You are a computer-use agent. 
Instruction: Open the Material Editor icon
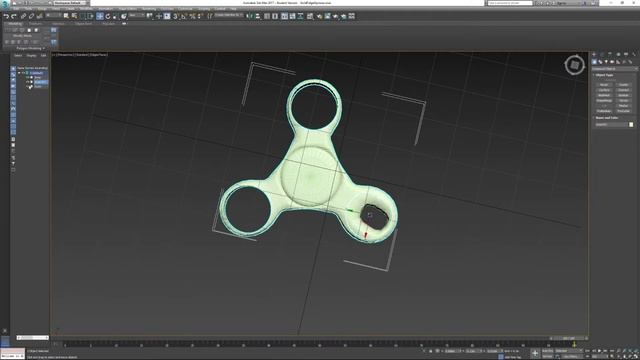(x=310, y=16)
